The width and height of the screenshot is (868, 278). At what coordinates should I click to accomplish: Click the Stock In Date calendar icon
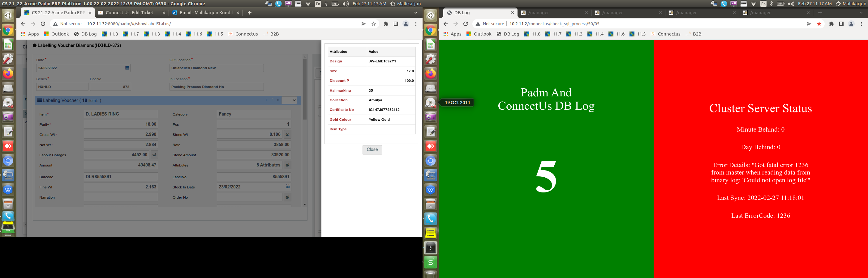pyautogui.click(x=287, y=187)
